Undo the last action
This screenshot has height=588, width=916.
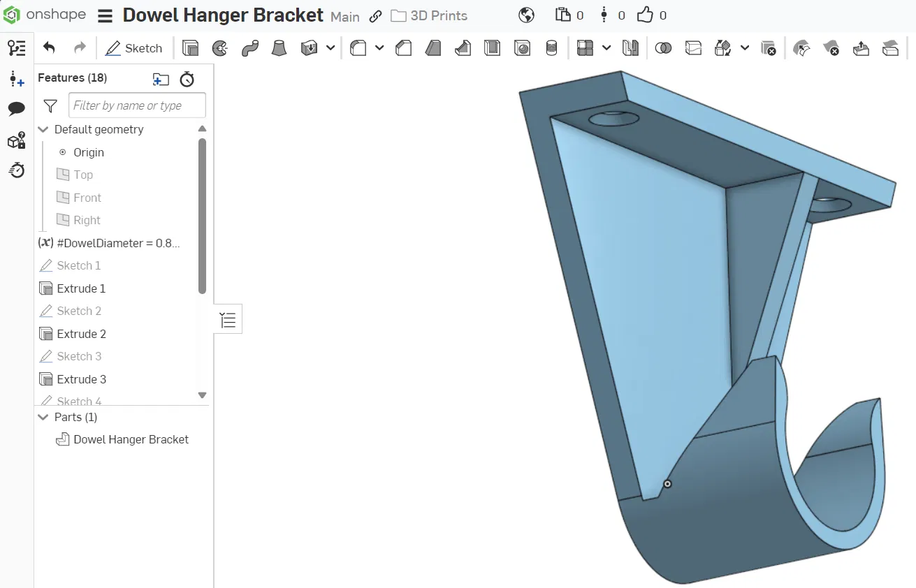(x=49, y=48)
